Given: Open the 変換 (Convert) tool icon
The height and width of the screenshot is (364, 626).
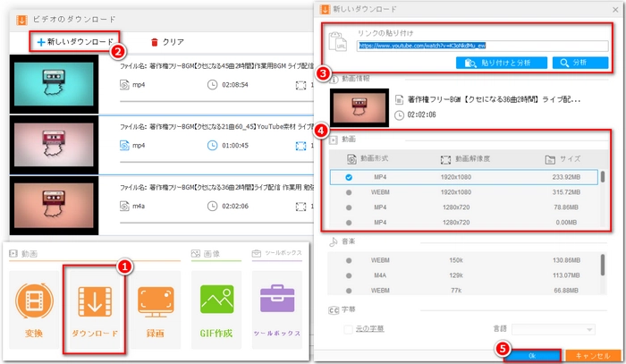Looking at the screenshot, I should (x=31, y=305).
